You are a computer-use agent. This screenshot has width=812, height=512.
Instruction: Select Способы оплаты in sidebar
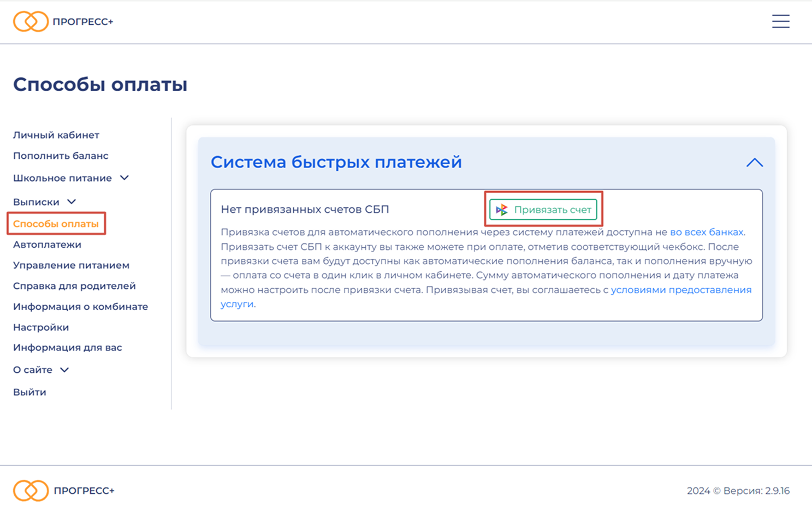point(56,224)
